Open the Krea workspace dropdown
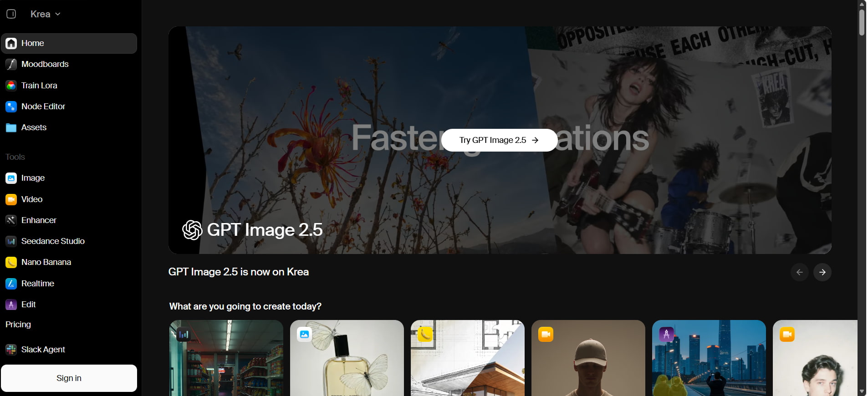 pyautogui.click(x=45, y=14)
